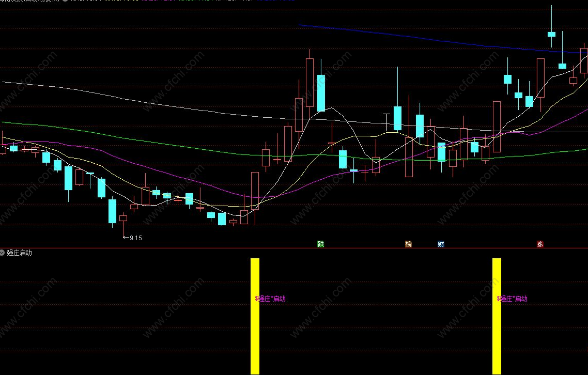Click the blue 财 event marker icon
This screenshot has height=375, width=588.
(441, 244)
